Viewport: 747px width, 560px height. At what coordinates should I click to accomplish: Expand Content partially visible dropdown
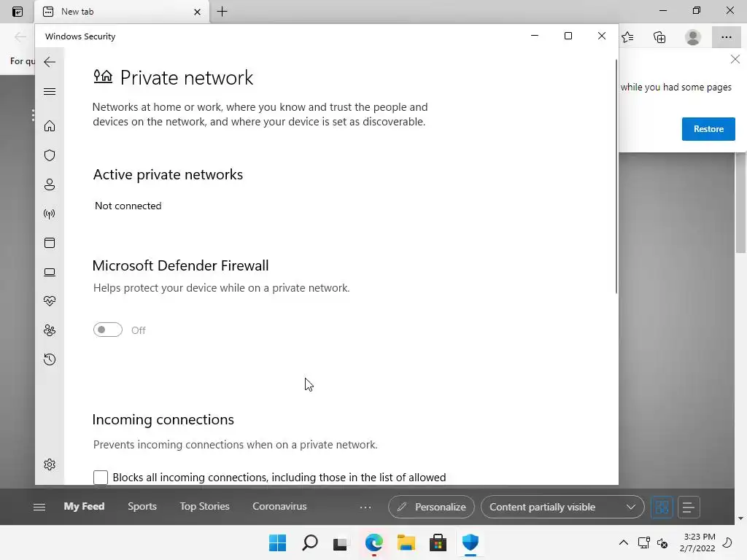click(562, 507)
